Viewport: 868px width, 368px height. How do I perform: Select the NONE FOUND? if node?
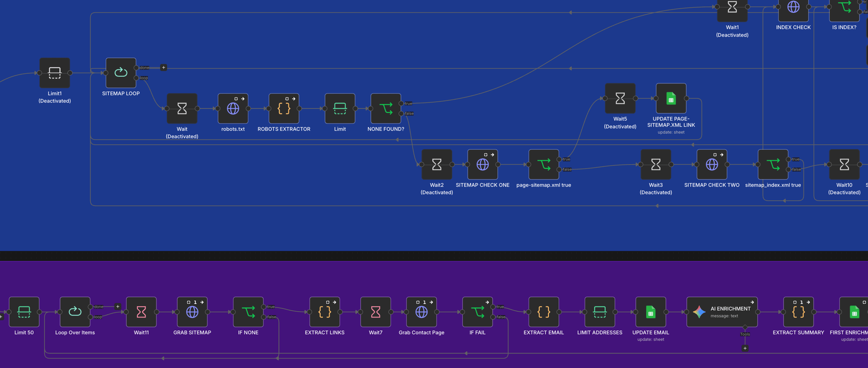(386, 108)
